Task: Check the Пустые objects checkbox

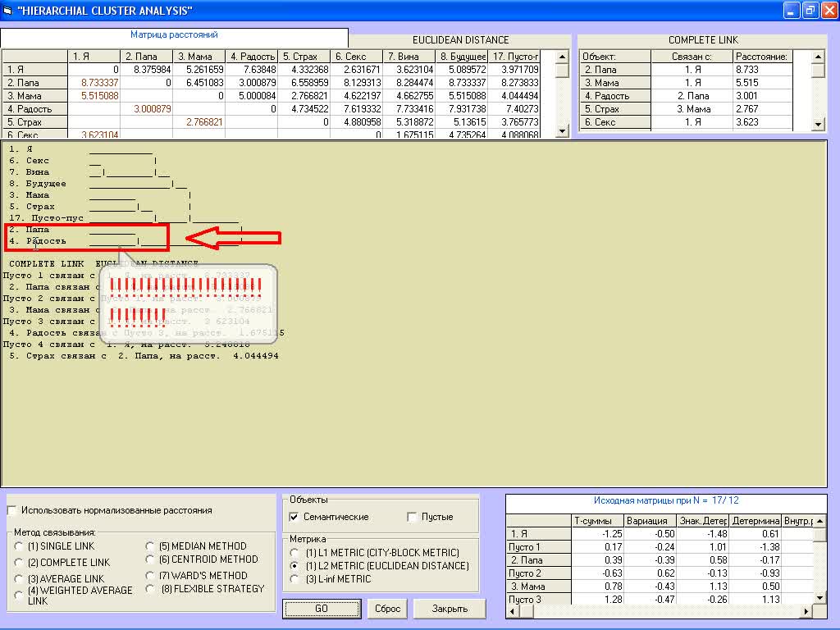Action: (412, 517)
